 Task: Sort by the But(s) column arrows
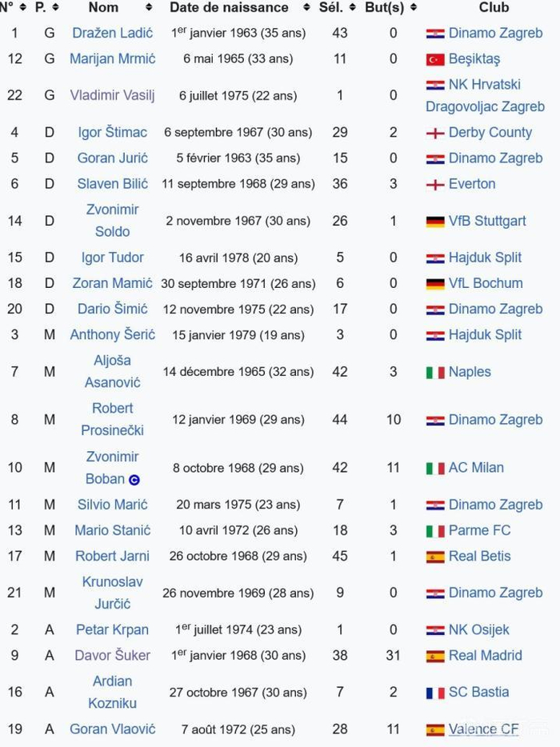[x=413, y=8]
